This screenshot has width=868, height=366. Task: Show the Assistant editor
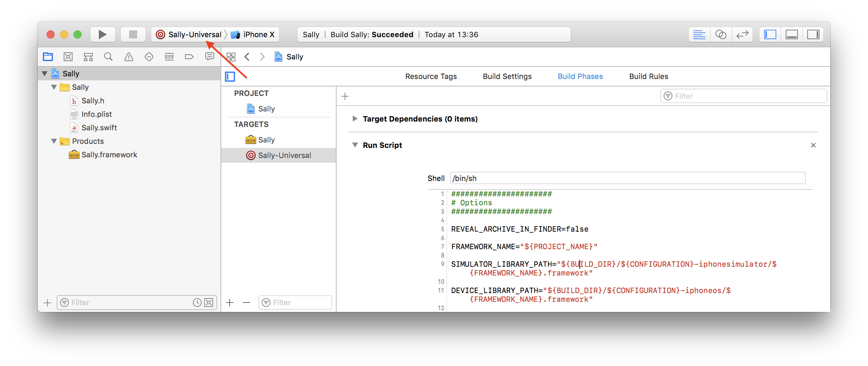(721, 34)
